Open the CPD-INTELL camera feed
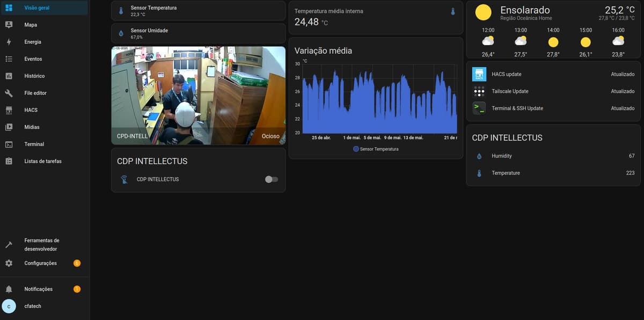This screenshot has width=644, height=320. 198,95
